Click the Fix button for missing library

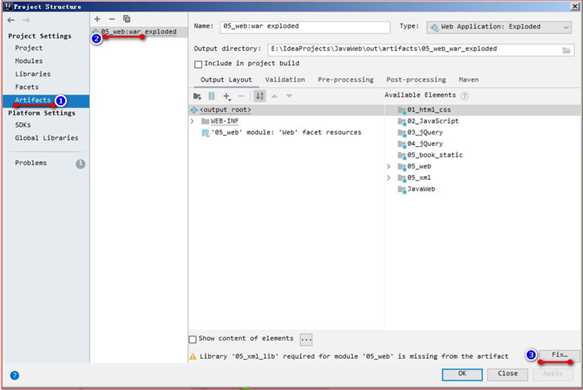(x=558, y=355)
